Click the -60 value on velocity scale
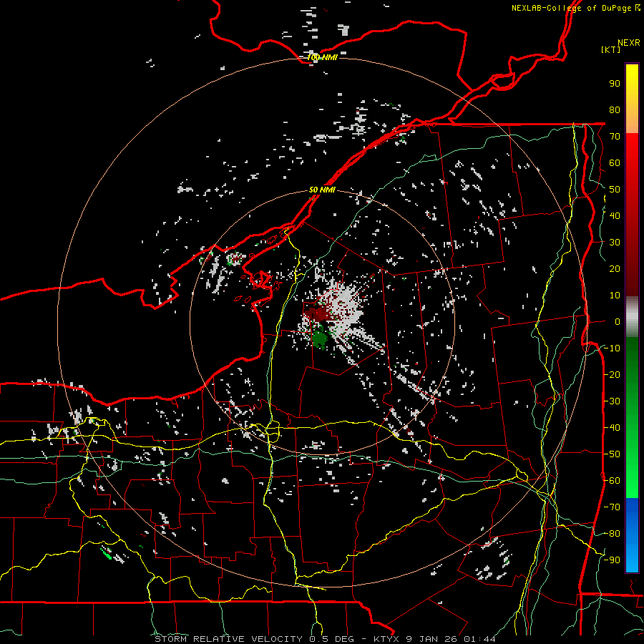 (612, 481)
